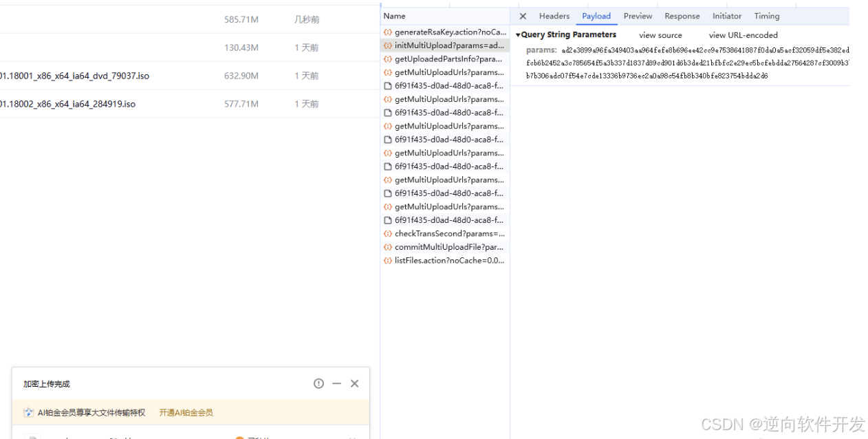868x439 pixels.
Task: Select the checkTransSecond request
Action: click(445, 234)
